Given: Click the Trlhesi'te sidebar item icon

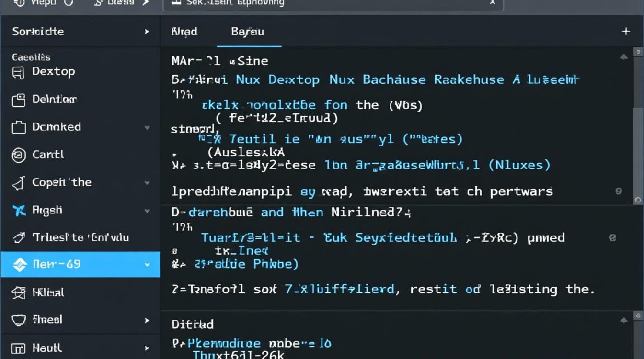Looking at the screenshot, I should click(x=19, y=237).
